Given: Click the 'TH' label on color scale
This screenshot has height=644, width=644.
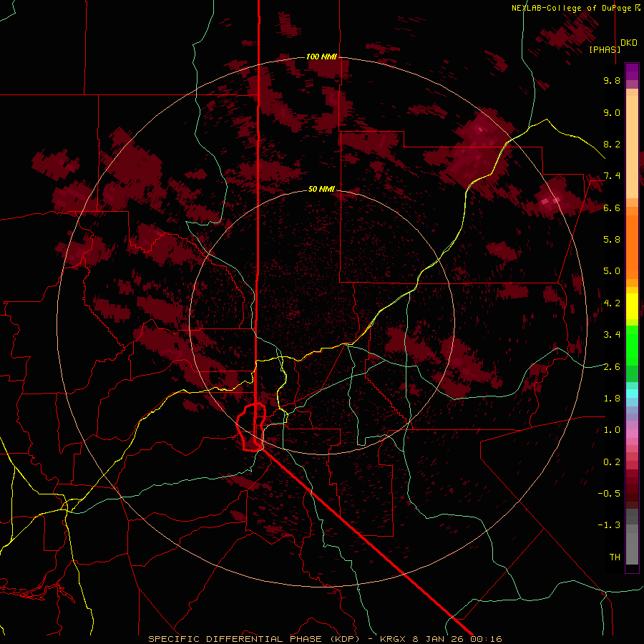Looking at the screenshot, I should coord(615,557).
